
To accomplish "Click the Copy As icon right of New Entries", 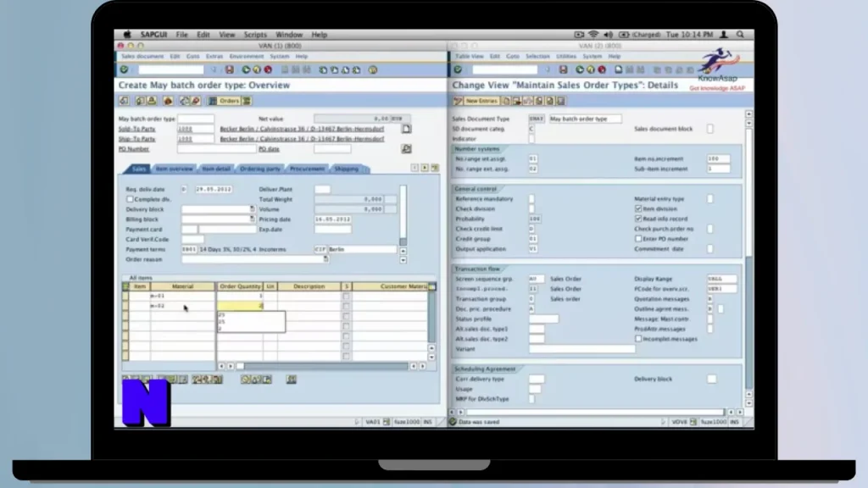I will click(506, 101).
